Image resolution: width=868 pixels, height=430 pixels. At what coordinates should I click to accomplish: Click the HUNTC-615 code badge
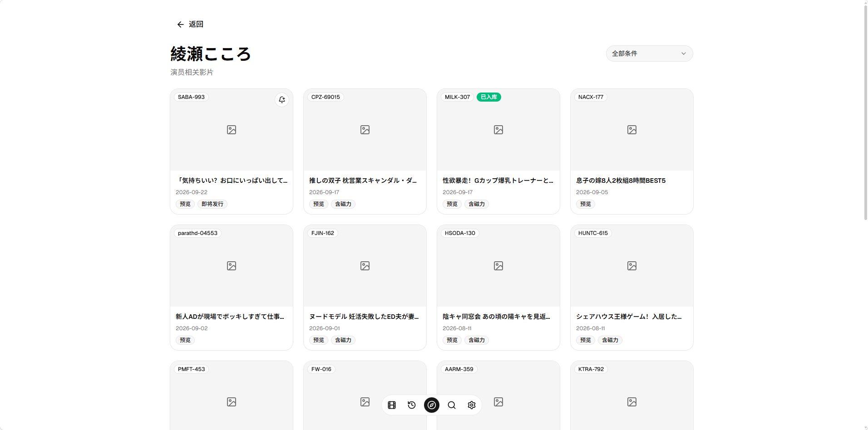pyautogui.click(x=593, y=233)
